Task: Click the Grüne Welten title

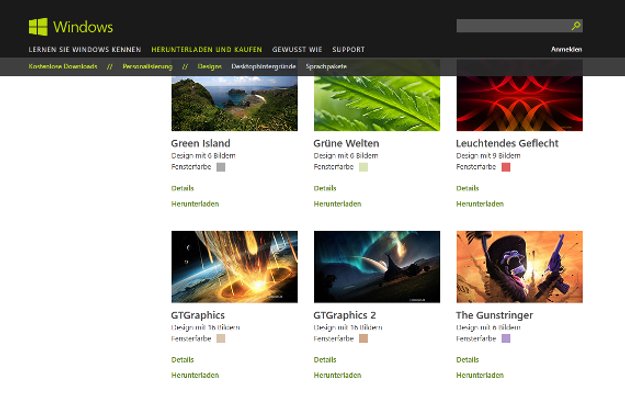Action: (346, 143)
